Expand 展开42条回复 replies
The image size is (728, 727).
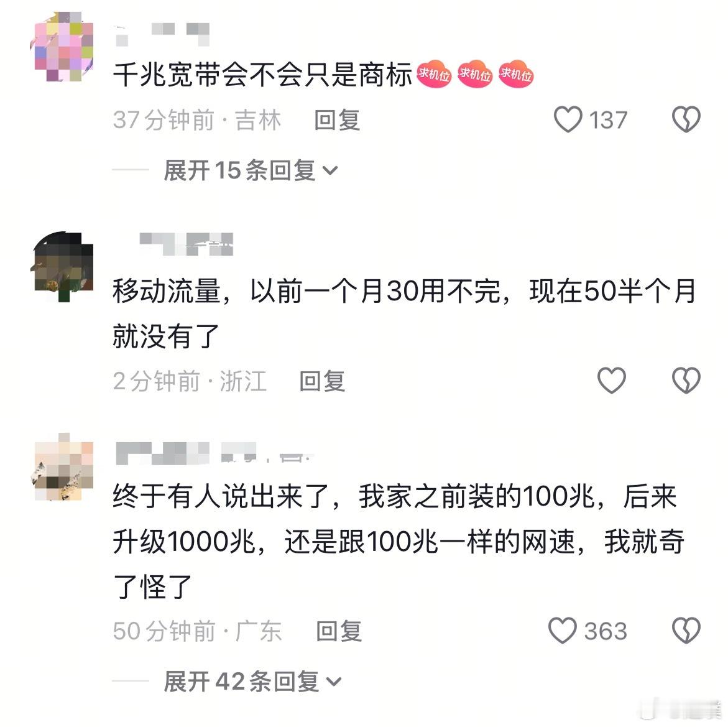pos(253,682)
